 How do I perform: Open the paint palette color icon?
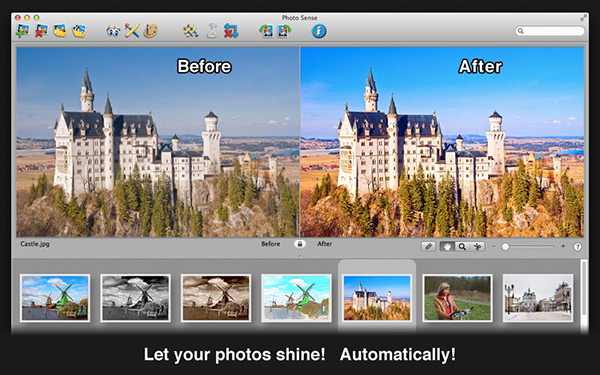pyautogui.click(x=151, y=31)
